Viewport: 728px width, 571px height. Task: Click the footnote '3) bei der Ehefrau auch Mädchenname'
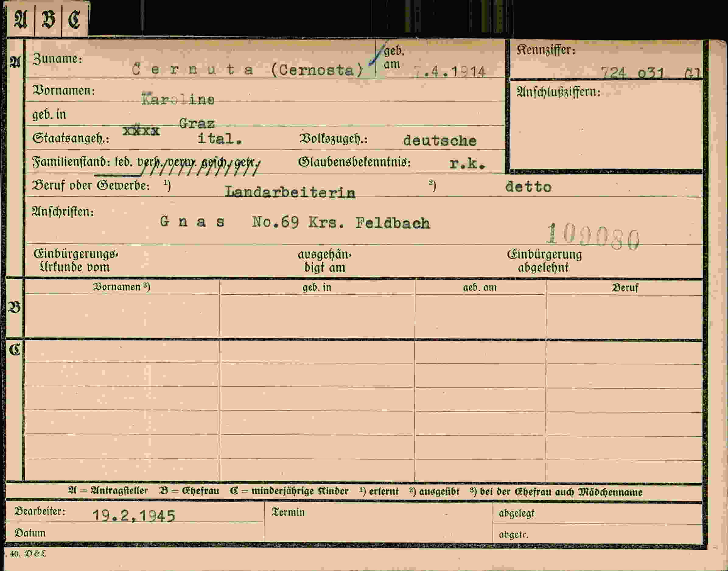556,492
